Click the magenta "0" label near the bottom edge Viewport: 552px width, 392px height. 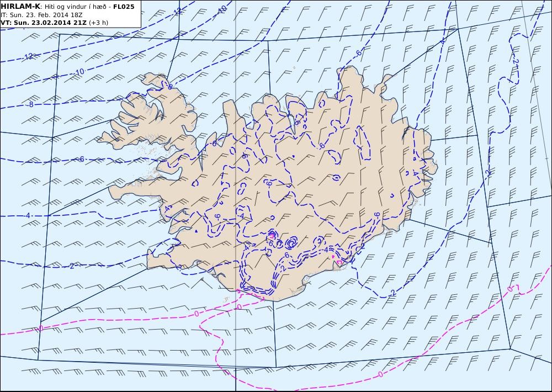point(380,374)
